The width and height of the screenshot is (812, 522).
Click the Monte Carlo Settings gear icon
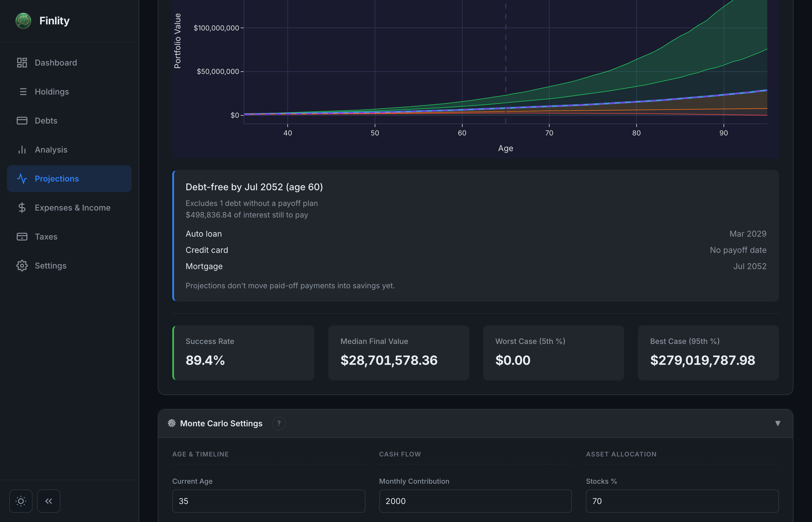(172, 423)
